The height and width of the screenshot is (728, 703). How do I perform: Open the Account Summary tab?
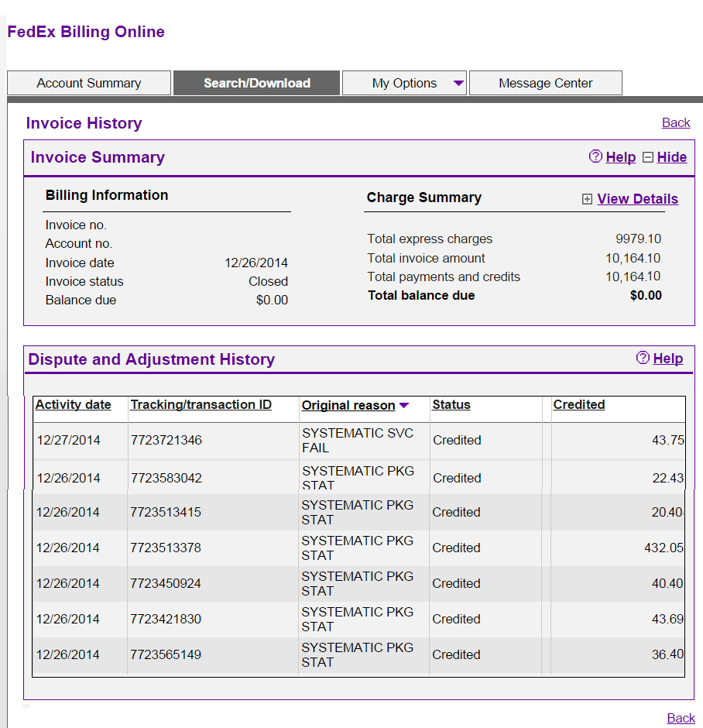pos(88,83)
